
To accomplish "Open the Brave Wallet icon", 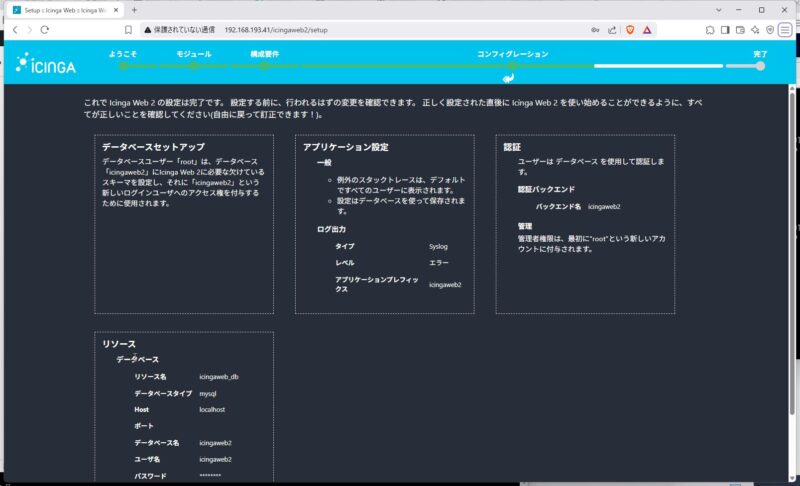I will [740, 30].
